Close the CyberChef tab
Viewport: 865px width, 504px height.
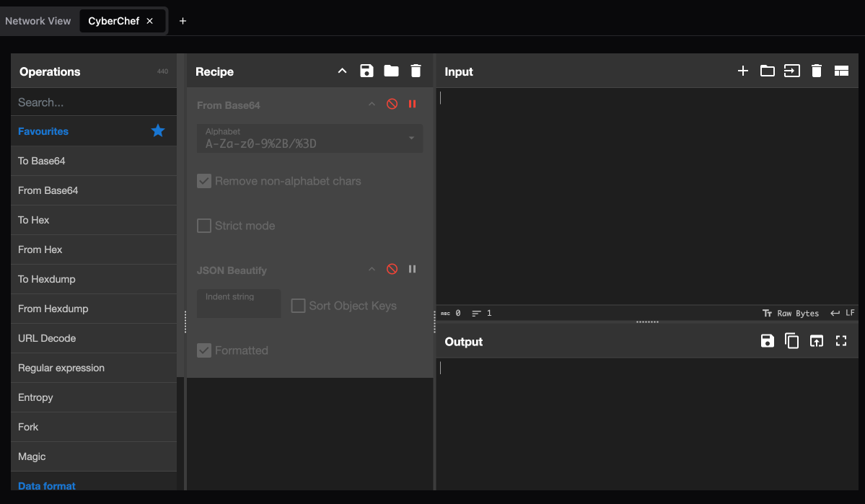tap(149, 21)
